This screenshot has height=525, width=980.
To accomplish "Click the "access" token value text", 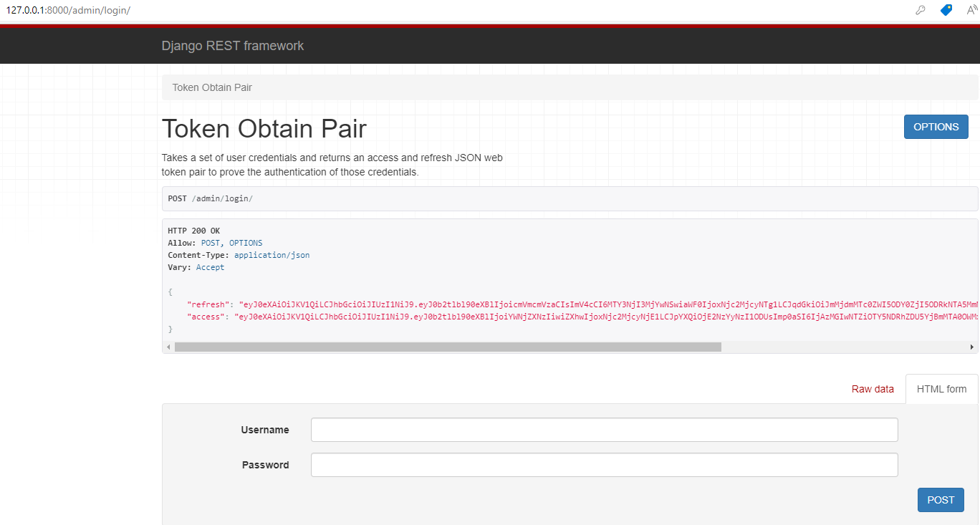I will (x=606, y=316).
